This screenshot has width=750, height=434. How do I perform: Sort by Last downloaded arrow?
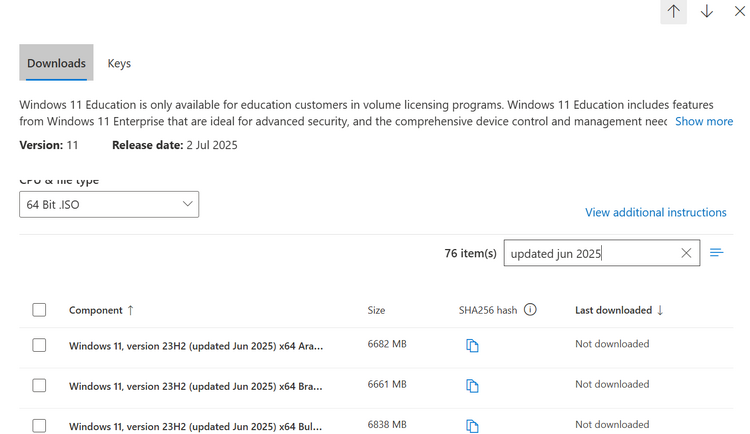pyautogui.click(x=660, y=310)
